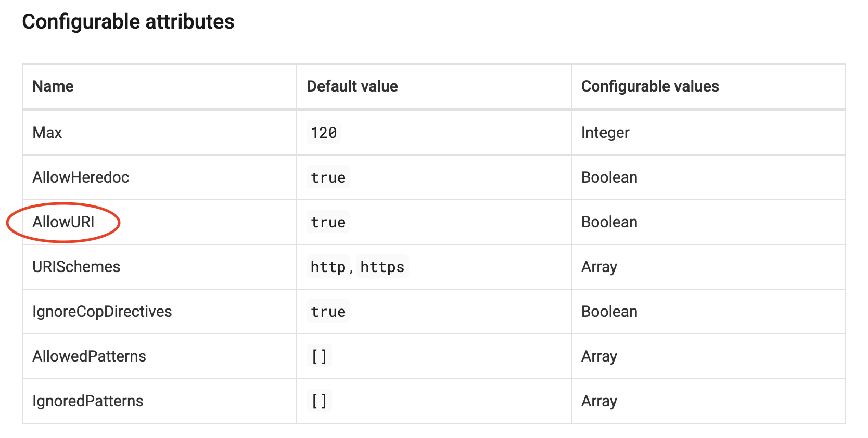Click true in the IgnoreCopDirectives row
This screenshot has width=868, height=438.
pos(328,312)
